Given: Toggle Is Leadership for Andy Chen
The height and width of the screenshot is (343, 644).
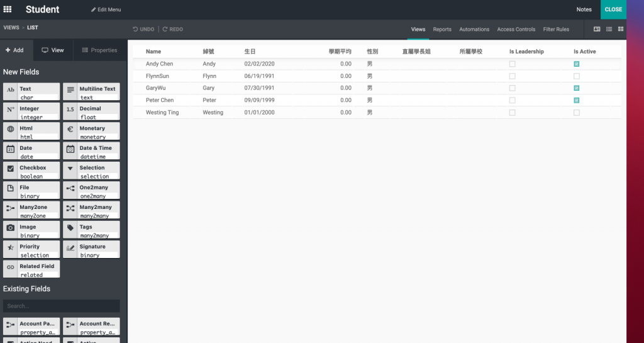Looking at the screenshot, I should (x=512, y=64).
